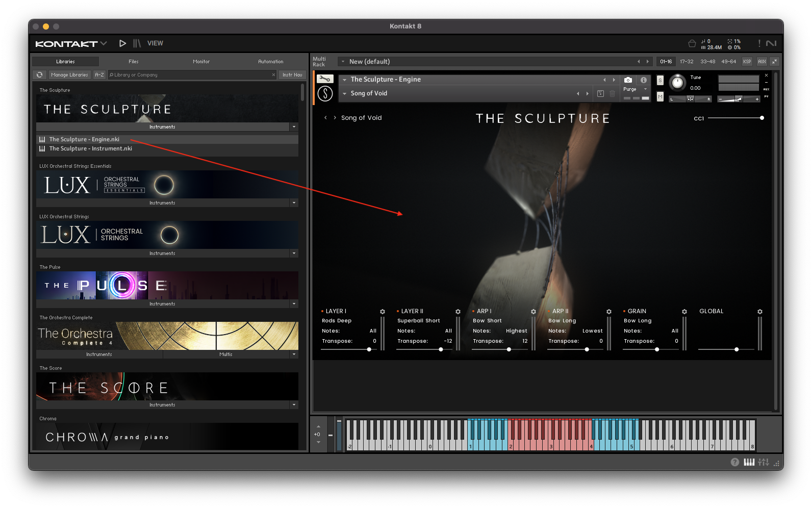
Task: Remove the instrument with the X icon
Action: (x=766, y=75)
